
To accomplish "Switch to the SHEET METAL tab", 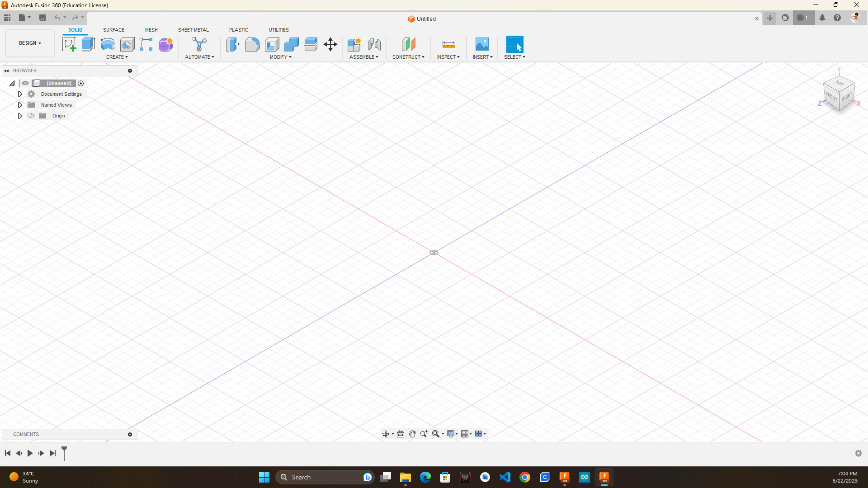I will click(x=193, y=30).
